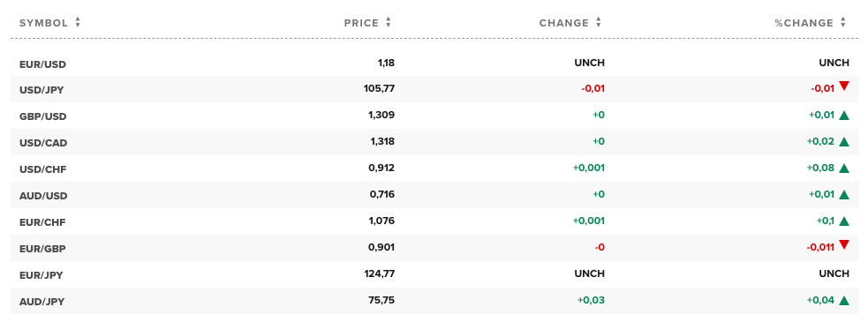The image size is (868, 322).
Task: Open the EUR/JPY symbol link
Action: tap(42, 275)
